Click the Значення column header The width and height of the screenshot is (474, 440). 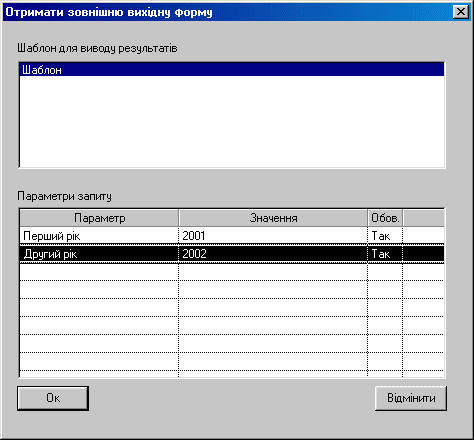(273, 218)
